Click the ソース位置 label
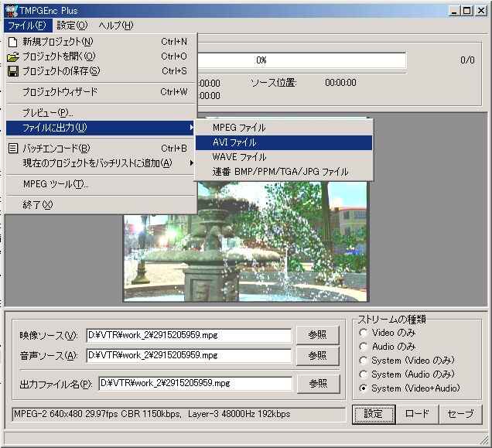492x448 pixels. point(274,83)
